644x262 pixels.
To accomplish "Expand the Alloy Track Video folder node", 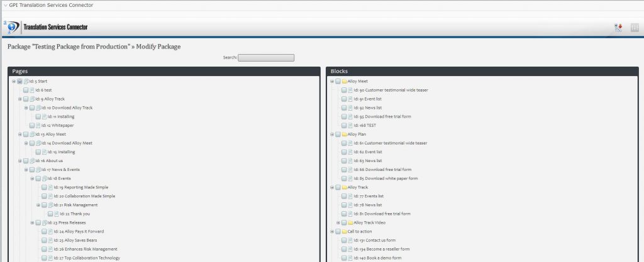I will click(338, 222).
